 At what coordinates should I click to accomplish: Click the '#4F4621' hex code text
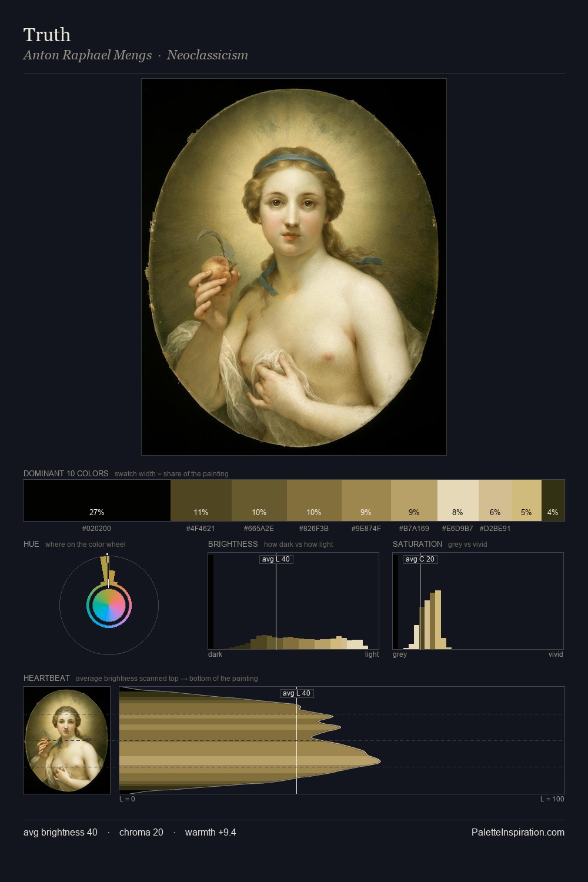pyautogui.click(x=201, y=529)
